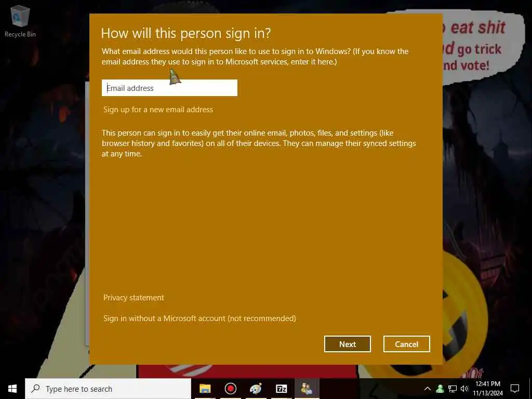Open the network status tray icon
This screenshot has width=532, height=399.
tap(453, 389)
